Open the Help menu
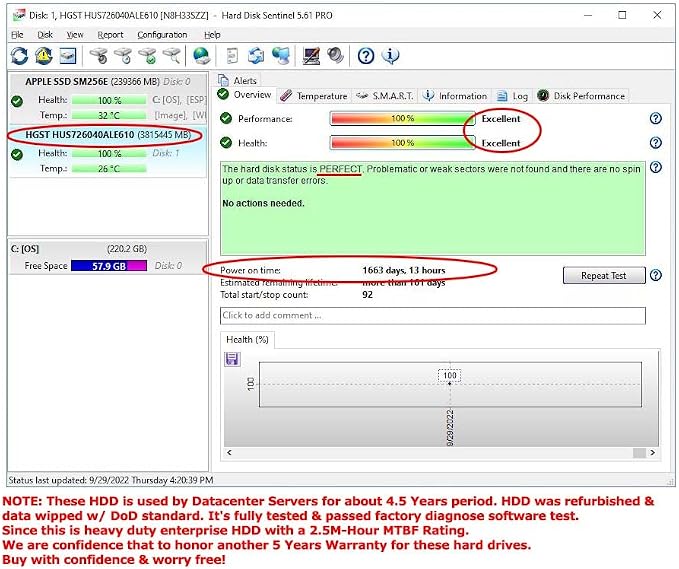The height and width of the screenshot is (569, 679). click(x=212, y=35)
